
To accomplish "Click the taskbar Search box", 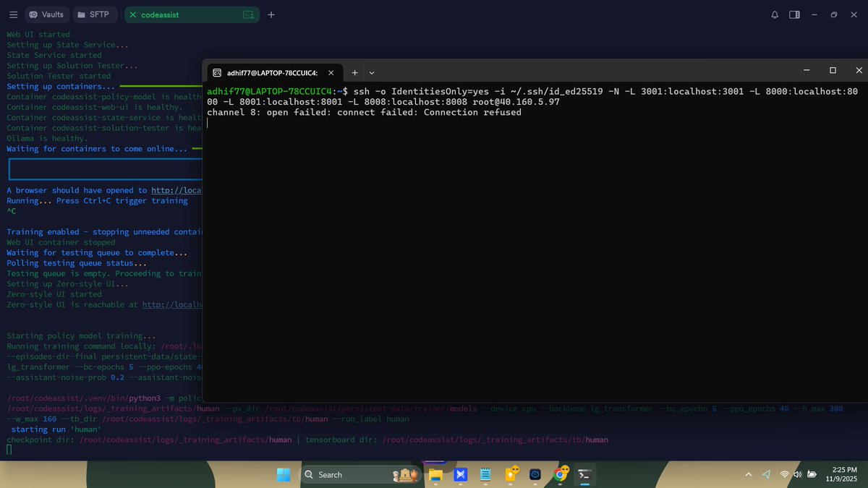I will (360, 474).
